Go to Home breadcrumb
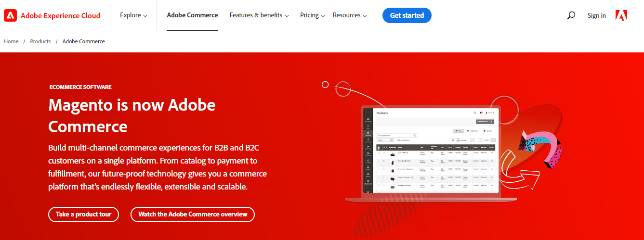 [x=11, y=41]
